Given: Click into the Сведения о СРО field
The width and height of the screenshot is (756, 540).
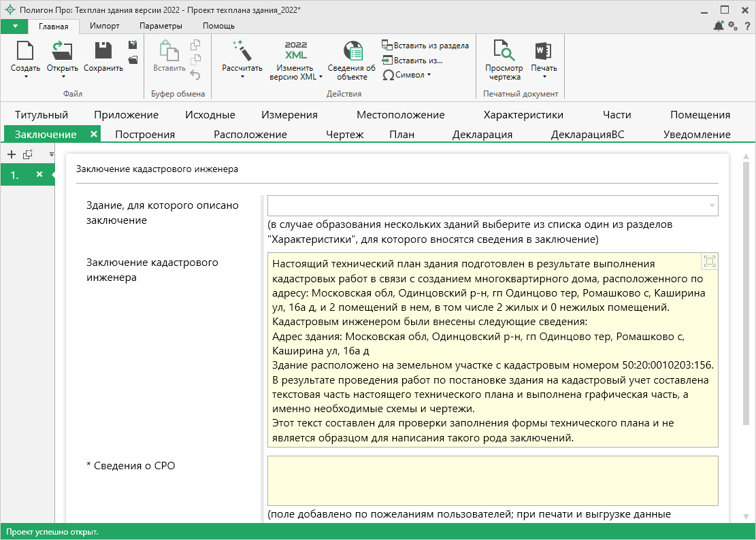Looking at the screenshot, I should coord(493,480).
